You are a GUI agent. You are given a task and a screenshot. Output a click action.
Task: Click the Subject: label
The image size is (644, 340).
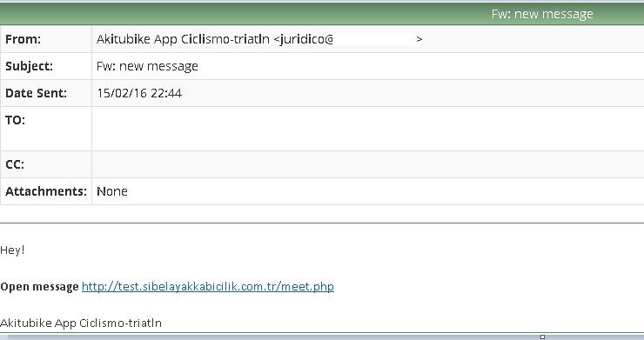tap(30, 66)
